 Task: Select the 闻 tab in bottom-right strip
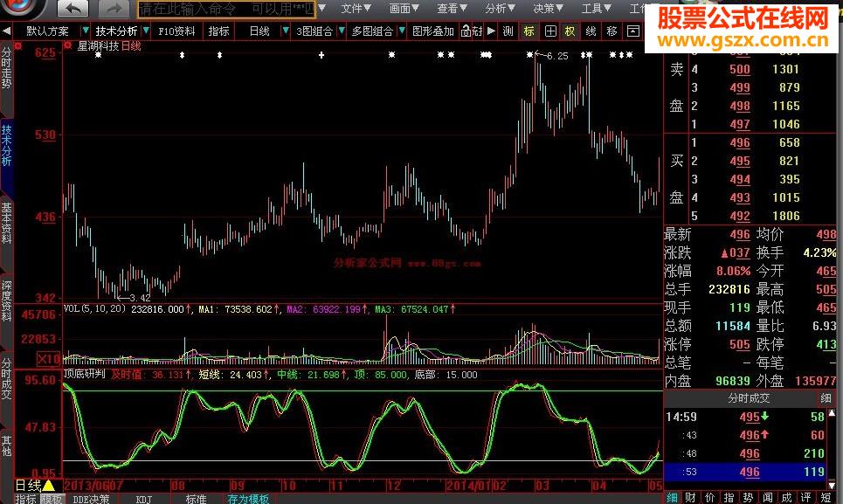pos(768,498)
